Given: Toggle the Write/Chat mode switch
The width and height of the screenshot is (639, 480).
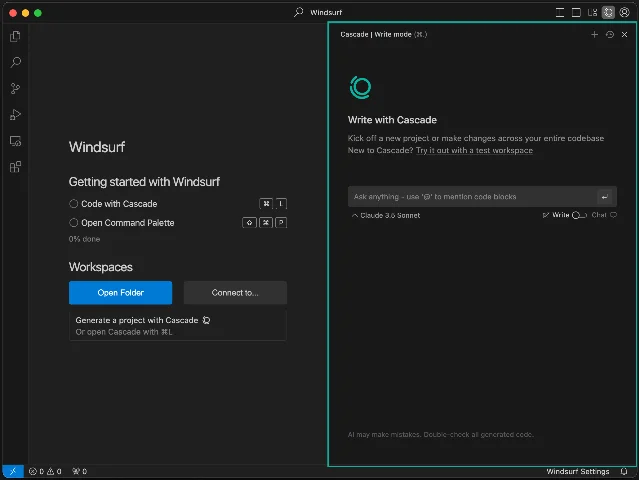Looking at the screenshot, I should (x=579, y=215).
